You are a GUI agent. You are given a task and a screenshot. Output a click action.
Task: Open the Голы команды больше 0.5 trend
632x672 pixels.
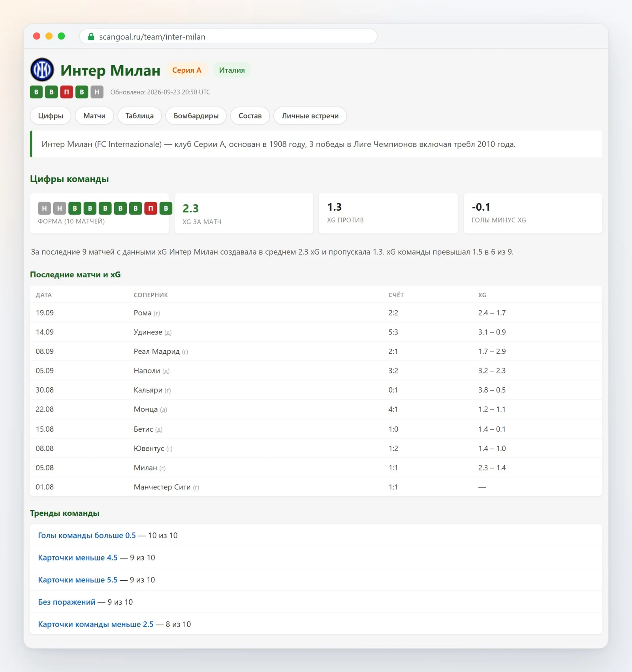pos(87,535)
